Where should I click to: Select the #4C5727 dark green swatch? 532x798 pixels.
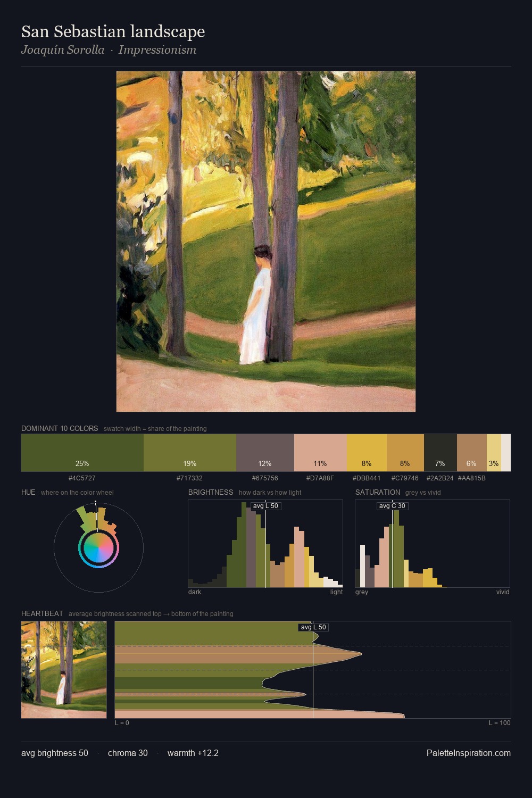click(x=82, y=453)
